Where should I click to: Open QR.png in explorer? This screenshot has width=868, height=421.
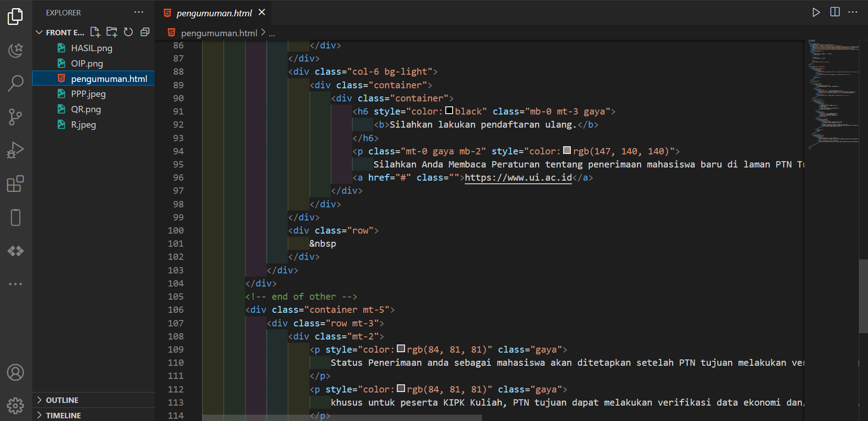(86, 109)
